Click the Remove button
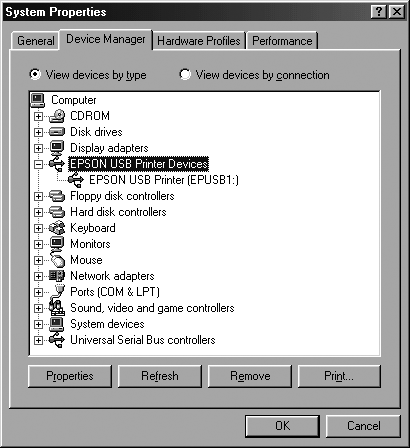 pyautogui.click(x=250, y=376)
